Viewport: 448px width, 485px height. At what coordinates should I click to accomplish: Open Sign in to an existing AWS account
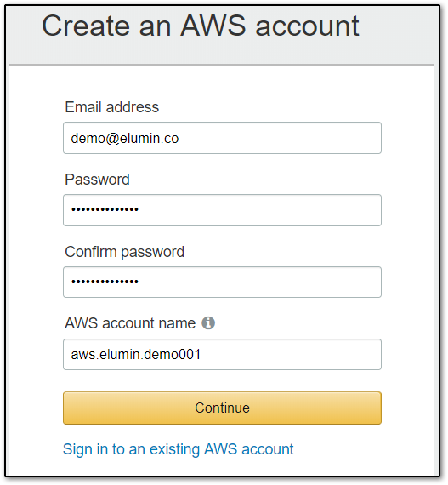[178, 449]
